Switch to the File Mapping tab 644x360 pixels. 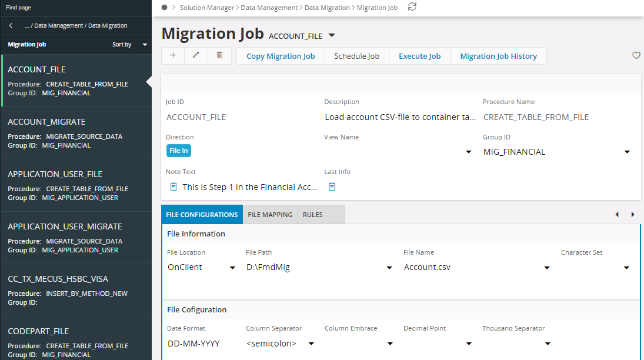270,215
